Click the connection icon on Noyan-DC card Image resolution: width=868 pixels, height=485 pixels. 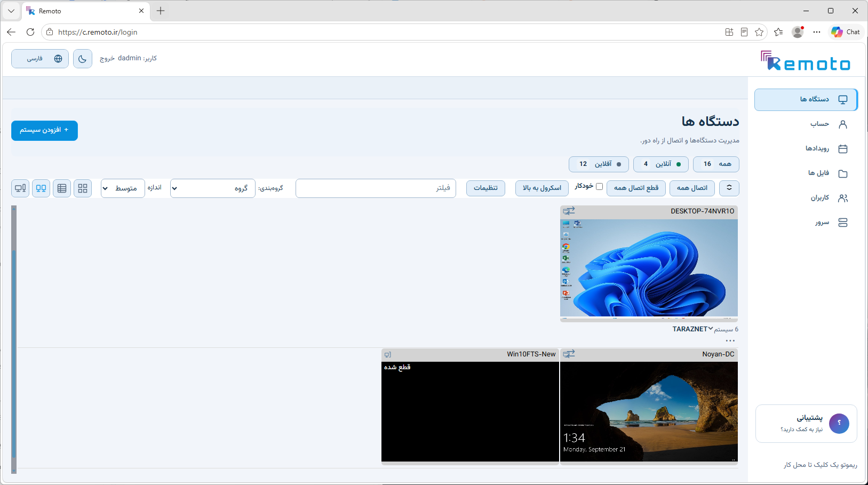569,354
